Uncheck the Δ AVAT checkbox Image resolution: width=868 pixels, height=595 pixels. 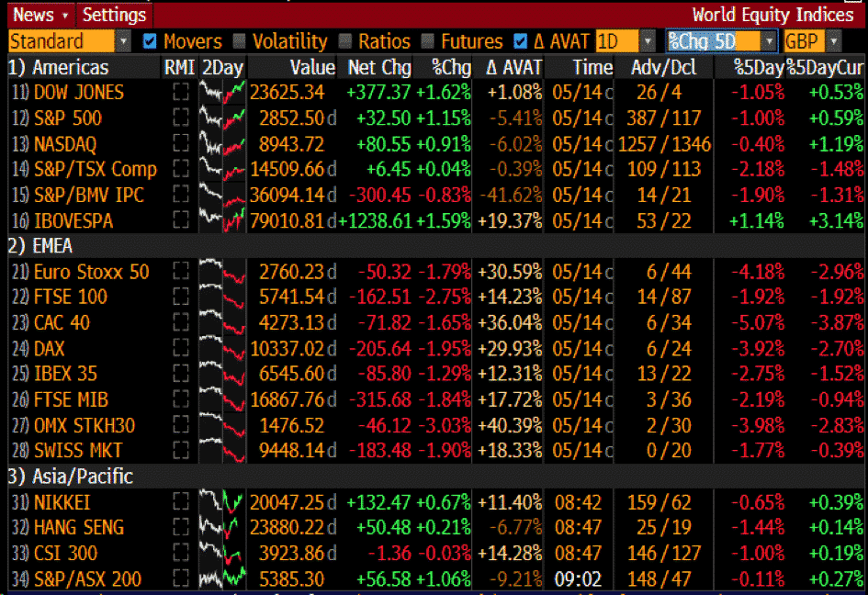point(521,41)
